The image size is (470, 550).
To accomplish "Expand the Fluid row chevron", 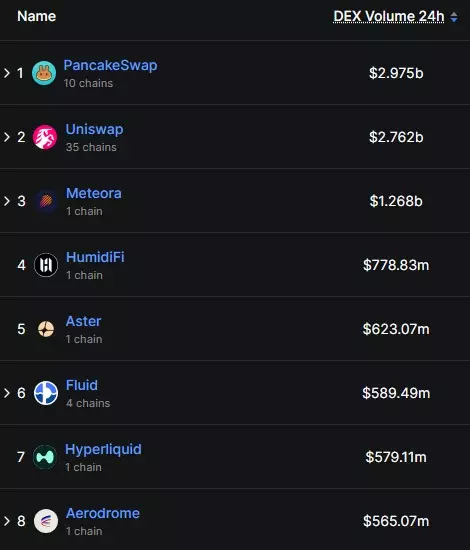I will [7, 393].
